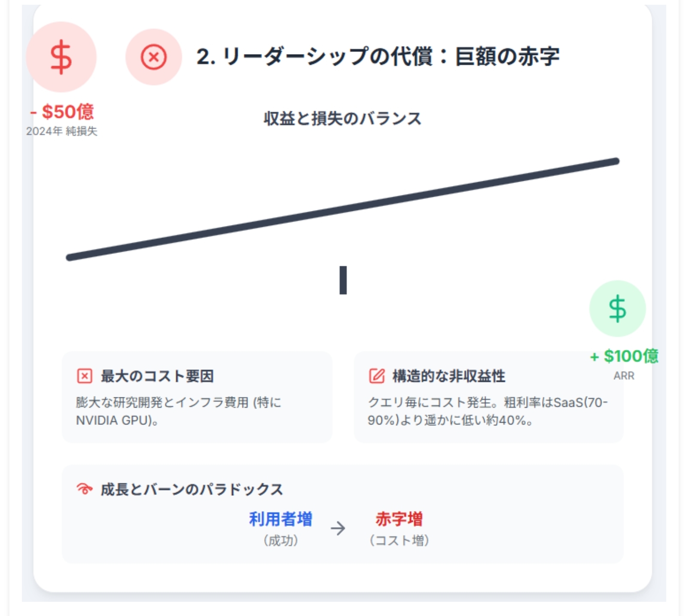This screenshot has width=686, height=616.
Task: Click the balance scale pivot bar
Action: pyautogui.click(x=343, y=280)
